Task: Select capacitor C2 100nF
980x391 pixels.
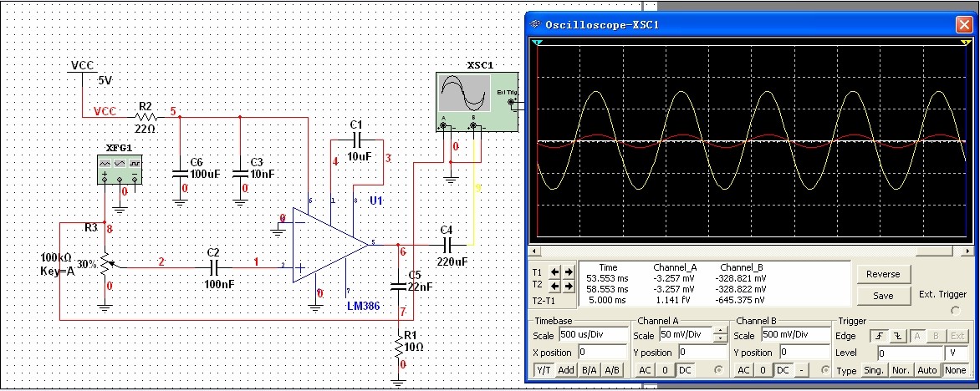Action: tap(214, 268)
